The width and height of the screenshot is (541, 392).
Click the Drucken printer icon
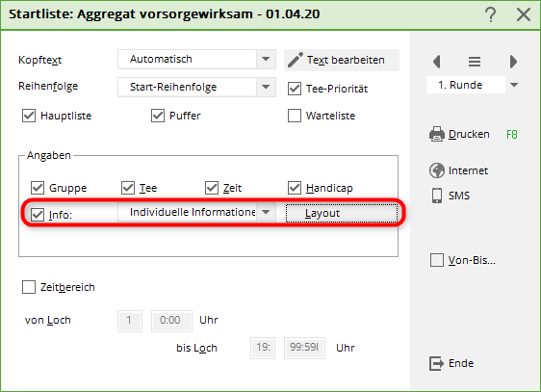437,134
